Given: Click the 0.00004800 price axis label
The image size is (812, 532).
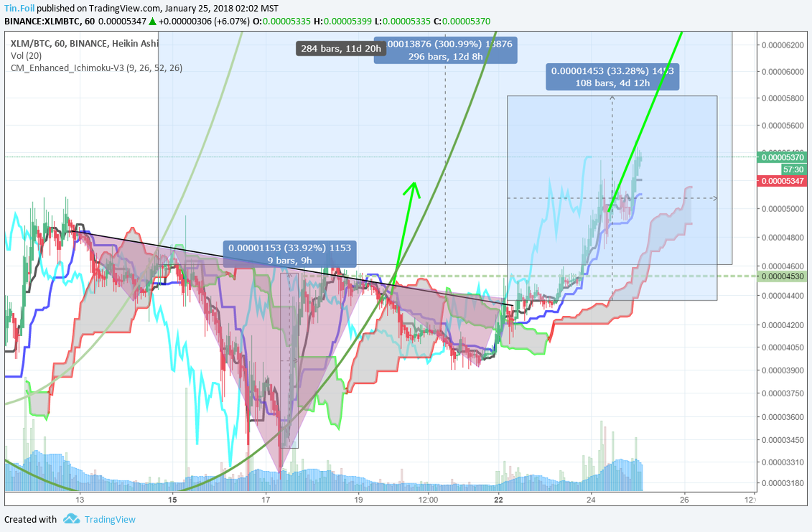Looking at the screenshot, I should [783, 238].
